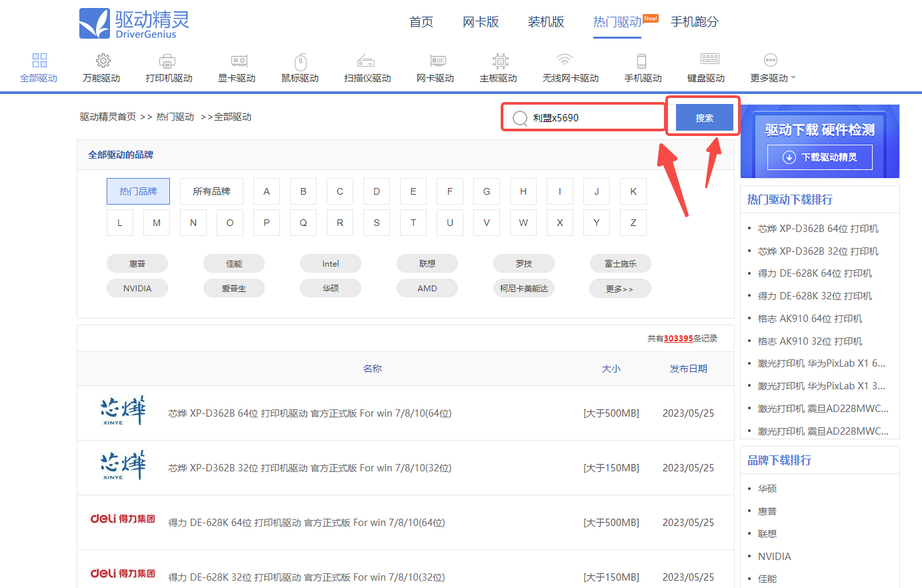The height and width of the screenshot is (588, 922).
Task: Select the 热门品牌 brand filter
Action: pos(138,191)
